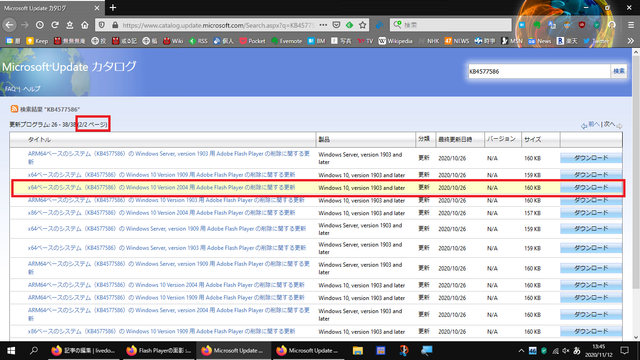Open the orange RSS feed icon by the search results

[14, 109]
